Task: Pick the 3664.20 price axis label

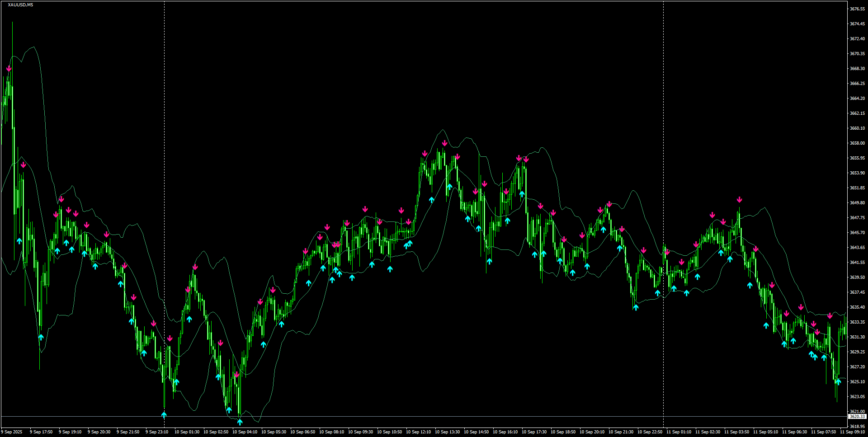Action: (858, 99)
